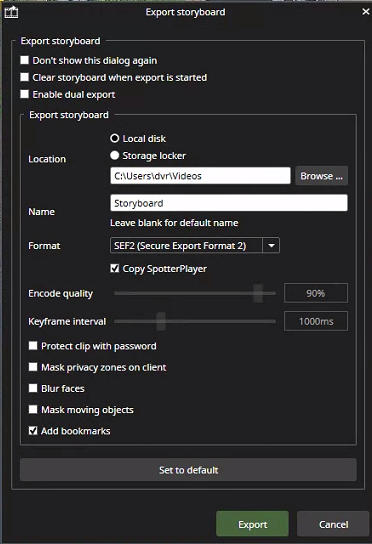
Task: Click the Format label
Action: [x=44, y=246]
